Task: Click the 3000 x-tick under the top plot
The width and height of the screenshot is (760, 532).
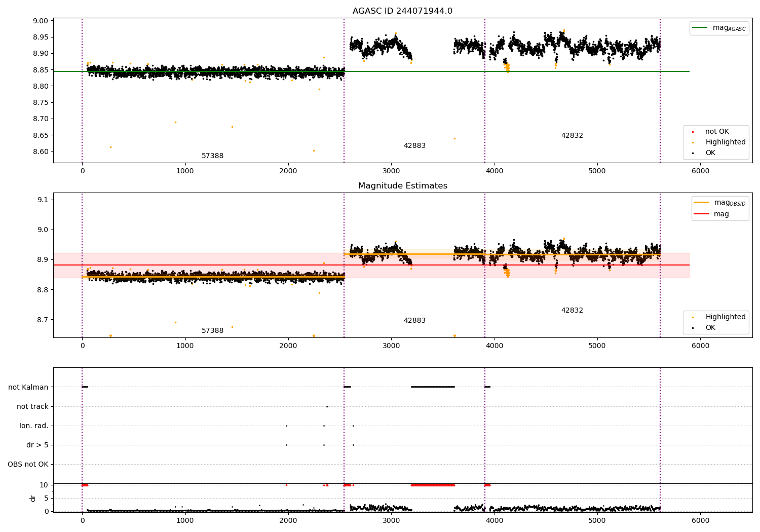Action: point(391,171)
